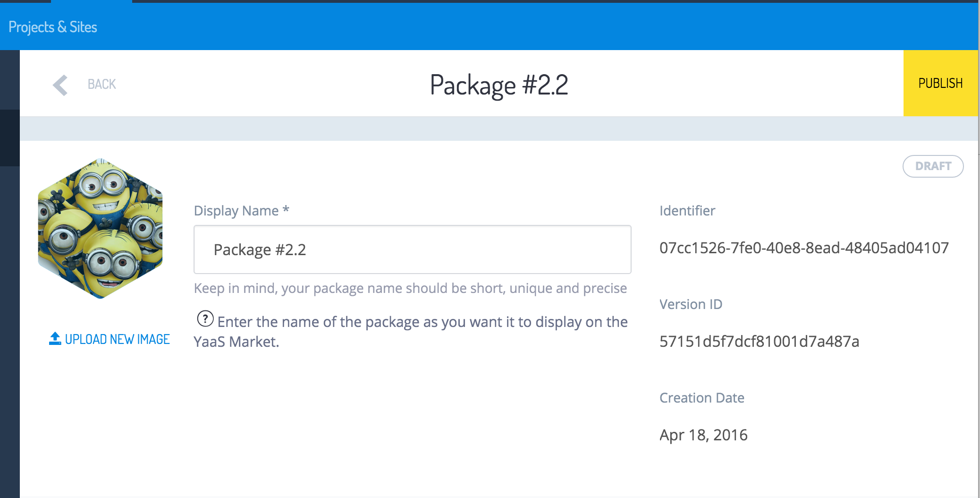Viewport: 980px width, 498px height.
Task: Select the identifier value 07cc1526-7fe0-40e8-8ead-48405ad04107
Action: 804,248
